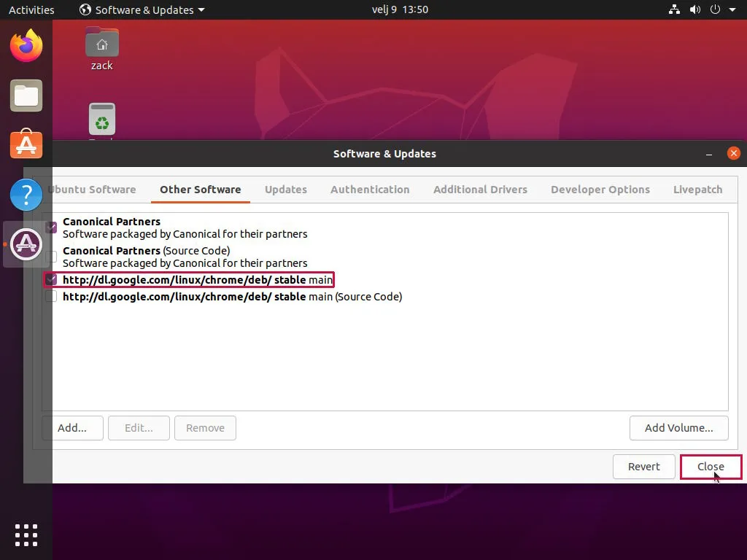
Task: Toggle Canonical Partners Source Code checkbox
Action: click(x=51, y=257)
